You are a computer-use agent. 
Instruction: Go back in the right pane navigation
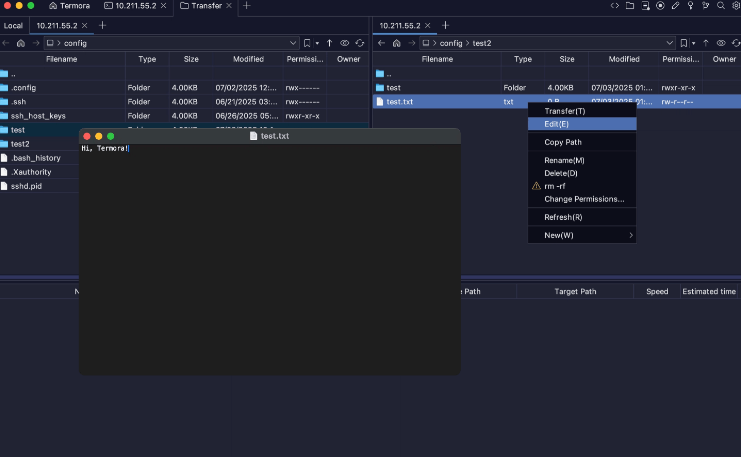click(x=381, y=43)
